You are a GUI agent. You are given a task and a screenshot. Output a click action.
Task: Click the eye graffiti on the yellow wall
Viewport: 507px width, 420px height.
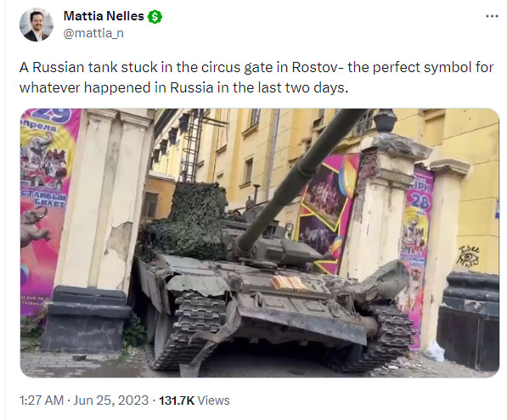[468, 255]
